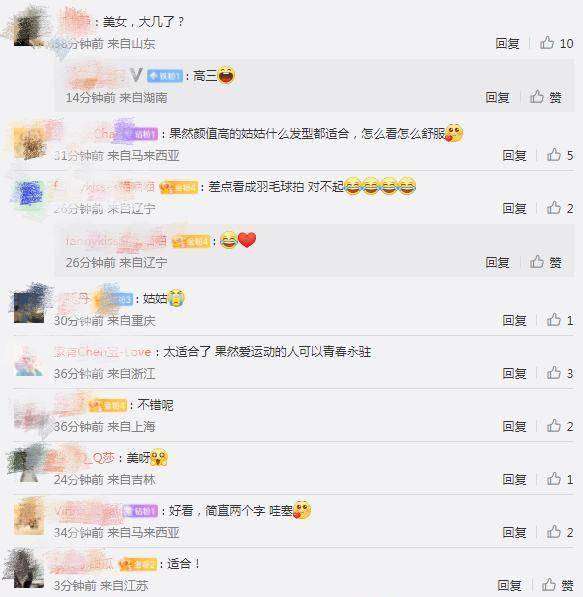Click the V verified badge on the 湖南 reply
Image resolution: width=583 pixels, height=597 pixels.
pos(136,75)
